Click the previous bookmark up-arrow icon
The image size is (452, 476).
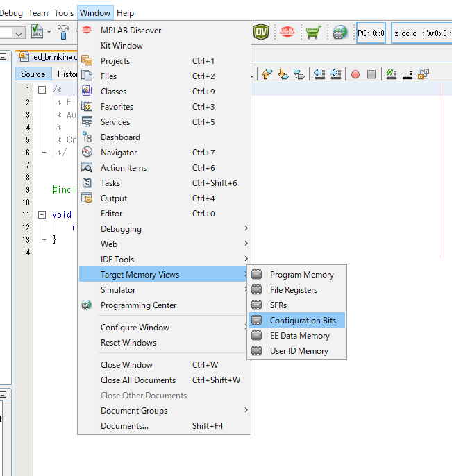coord(267,74)
